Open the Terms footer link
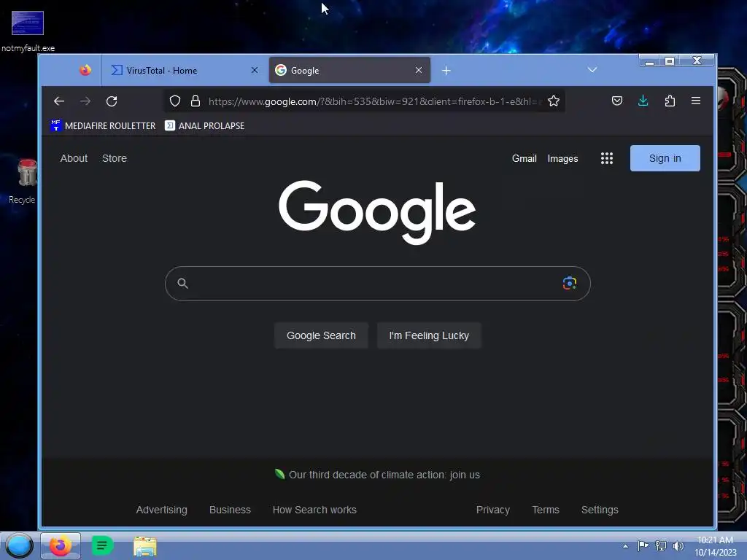 (x=546, y=510)
